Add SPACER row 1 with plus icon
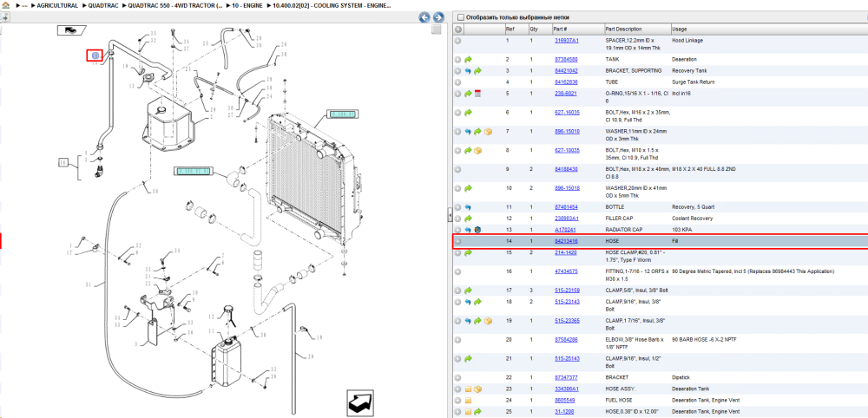The height and width of the screenshot is (418, 868). [x=457, y=41]
